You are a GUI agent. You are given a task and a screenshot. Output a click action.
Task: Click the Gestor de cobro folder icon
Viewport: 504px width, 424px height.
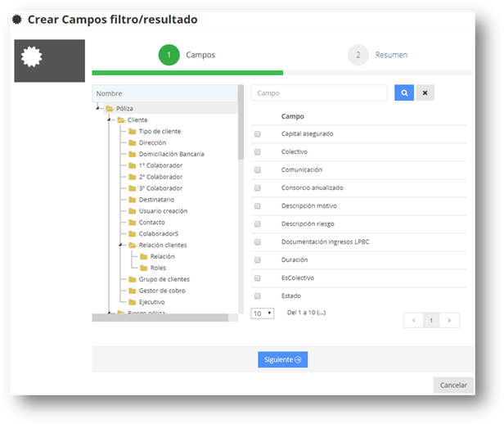coord(132,291)
